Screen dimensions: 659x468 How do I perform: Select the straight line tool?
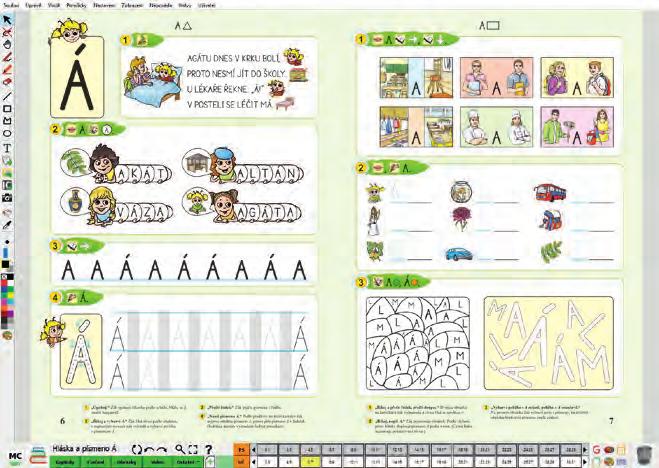click(7, 96)
